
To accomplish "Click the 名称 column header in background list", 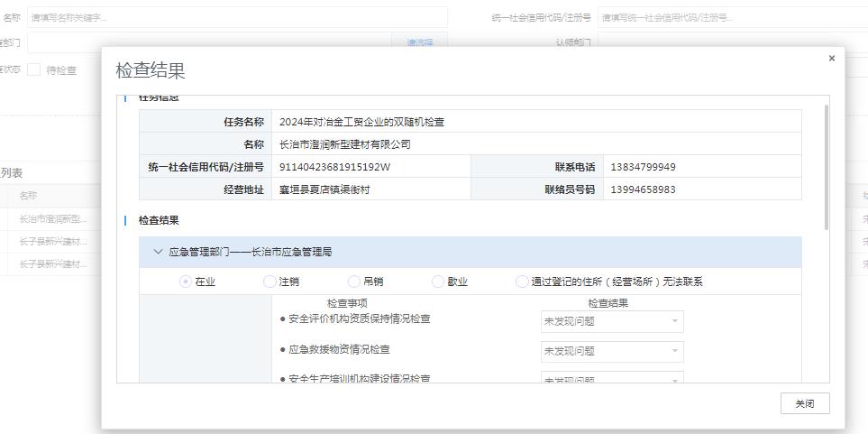I will click(28, 196).
